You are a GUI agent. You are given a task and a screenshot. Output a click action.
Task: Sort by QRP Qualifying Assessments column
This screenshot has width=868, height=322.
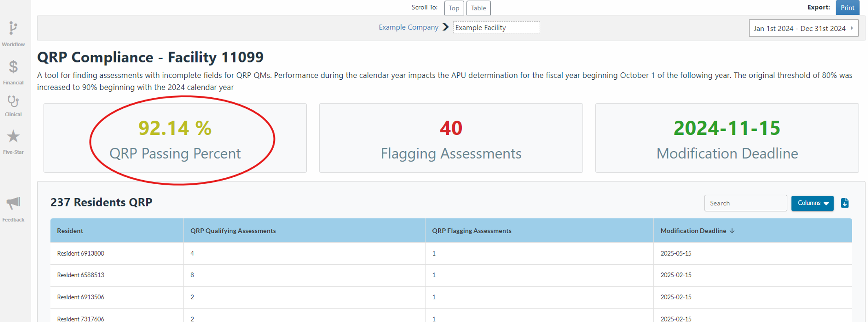[x=233, y=231]
